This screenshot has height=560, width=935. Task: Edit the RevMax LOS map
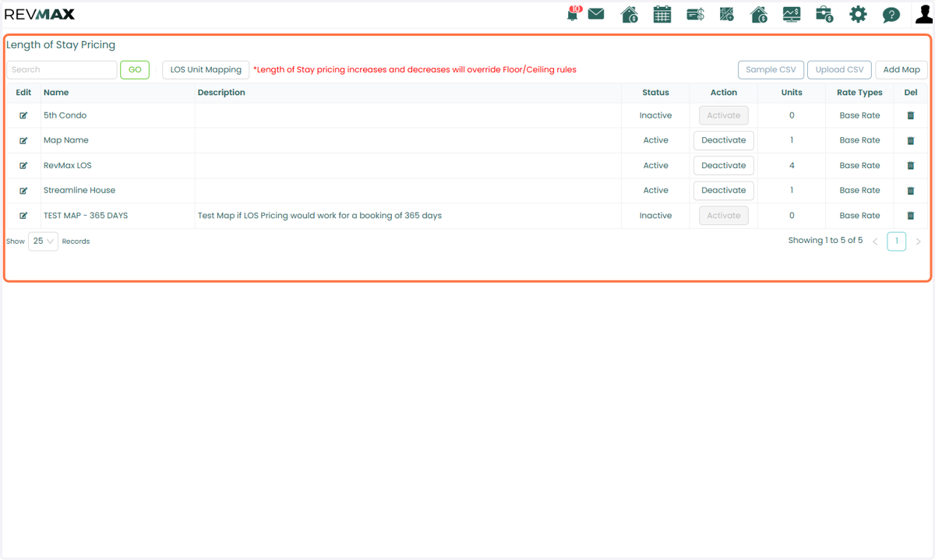(23, 165)
